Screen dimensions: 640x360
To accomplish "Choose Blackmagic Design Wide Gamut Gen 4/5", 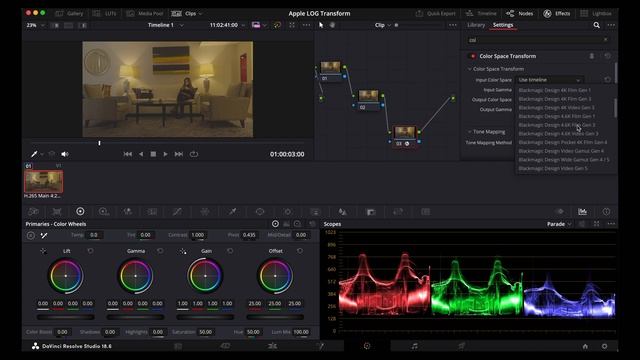I will pos(564,160).
